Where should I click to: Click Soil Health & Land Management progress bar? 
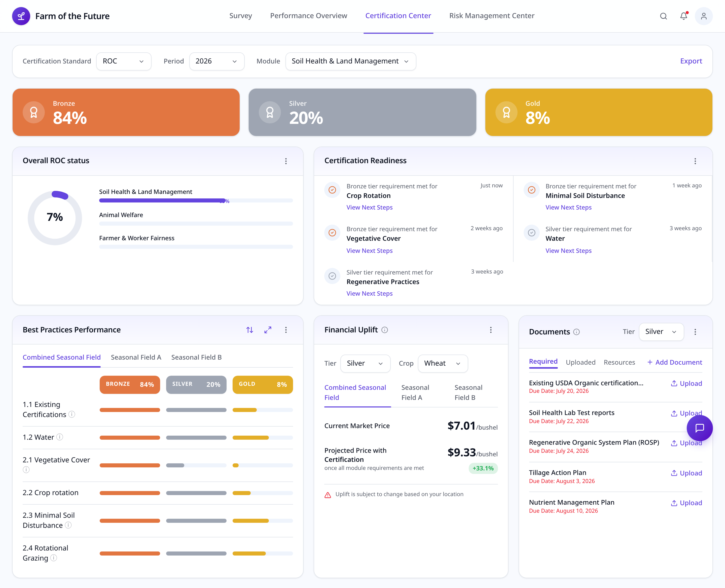pos(196,200)
